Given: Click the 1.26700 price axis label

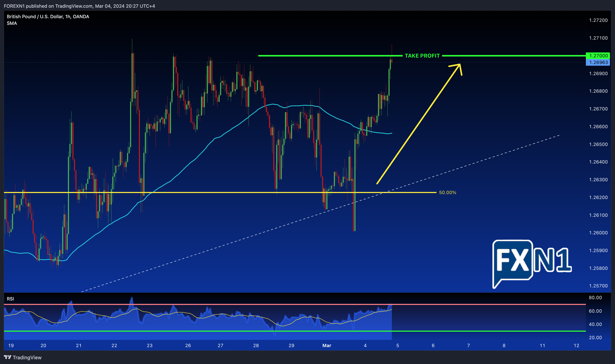Looking at the screenshot, I should point(598,109).
